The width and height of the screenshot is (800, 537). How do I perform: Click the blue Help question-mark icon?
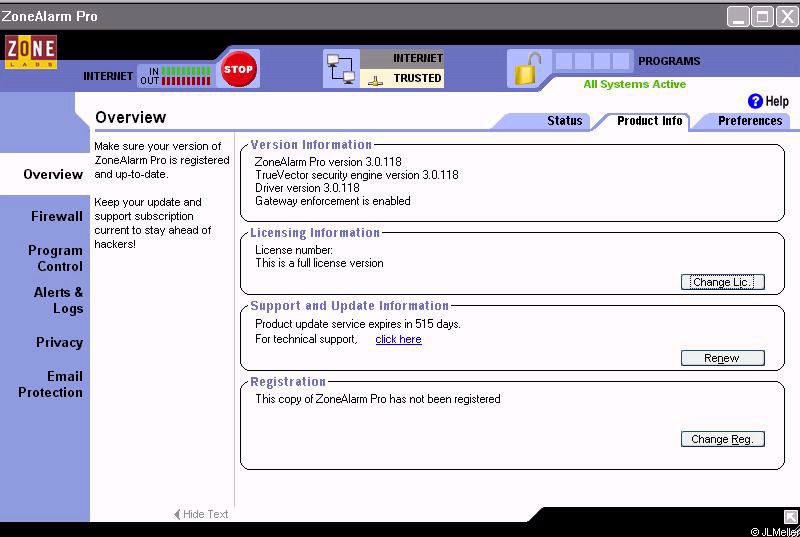pyautogui.click(x=755, y=101)
